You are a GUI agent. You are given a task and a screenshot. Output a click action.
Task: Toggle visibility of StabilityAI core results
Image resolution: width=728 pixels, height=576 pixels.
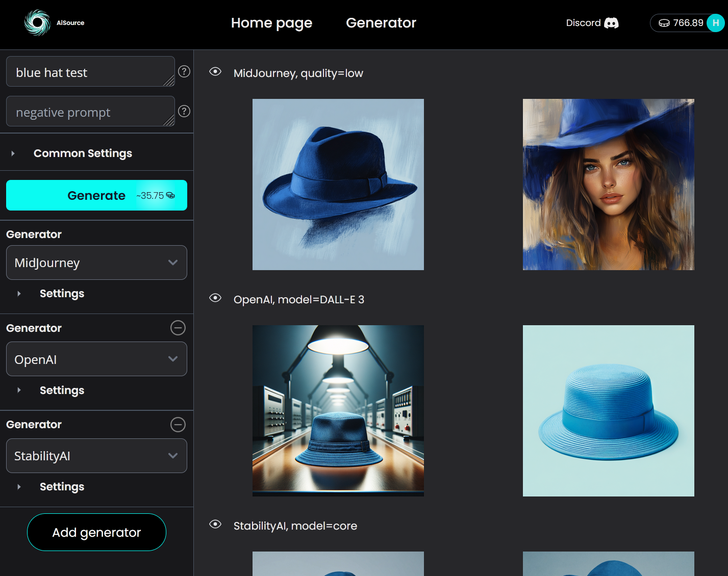click(215, 525)
